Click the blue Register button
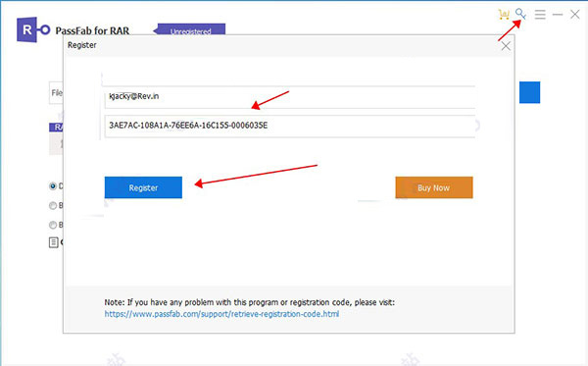The width and height of the screenshot is (588, 366). click(143, 187)
